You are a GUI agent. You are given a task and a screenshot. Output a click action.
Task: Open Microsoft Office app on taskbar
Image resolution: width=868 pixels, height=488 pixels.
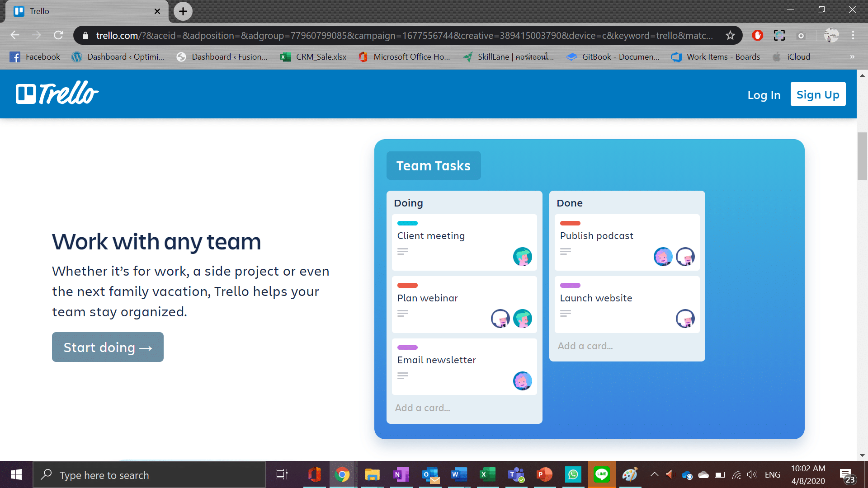pyautogui.click(x=314, y=474)
